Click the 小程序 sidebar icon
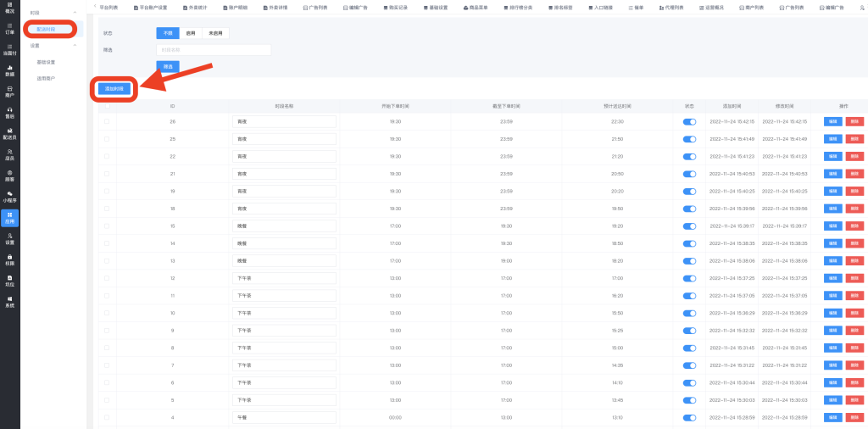Viewport: 868px width, 429px height. pyautogui.click(x=9, y=196)
